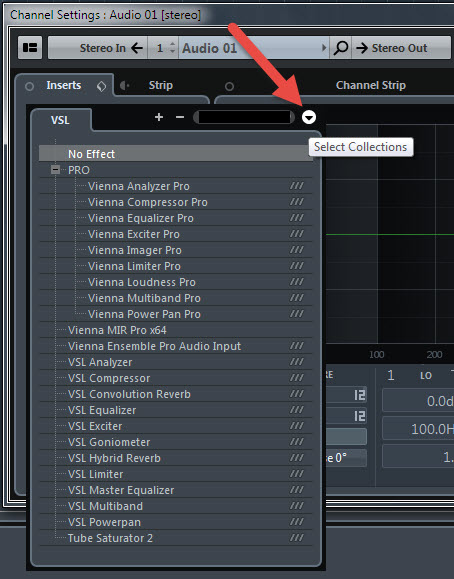Viewport: 454px width, 579px height.
Task: Toggle Channel Strip bypass circle
Action: click(x=229, y=86)
